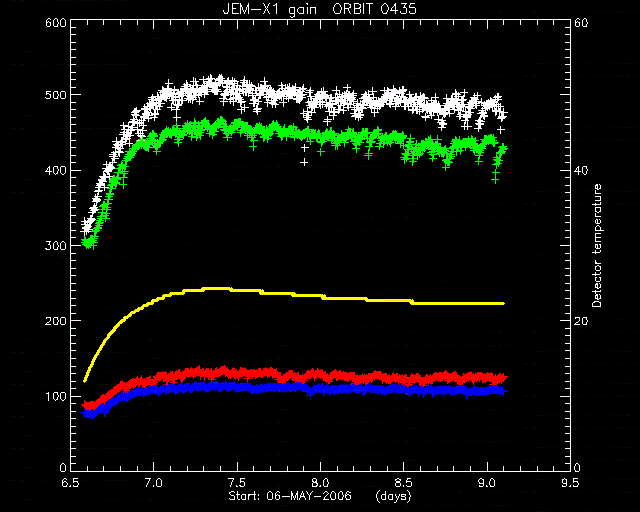640x512 pixels.
Task: Click the yellow detector temperature curve
Action: point(294,294)
